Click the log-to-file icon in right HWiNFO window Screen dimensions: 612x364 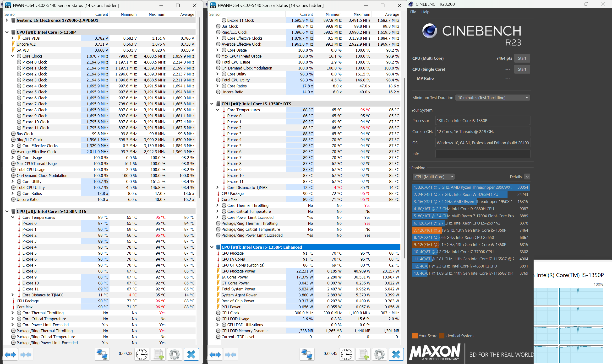363,354
